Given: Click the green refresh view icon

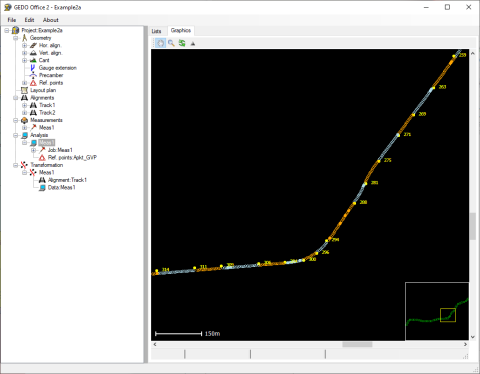Looking at the screenshot, I should tap(182, 43).
